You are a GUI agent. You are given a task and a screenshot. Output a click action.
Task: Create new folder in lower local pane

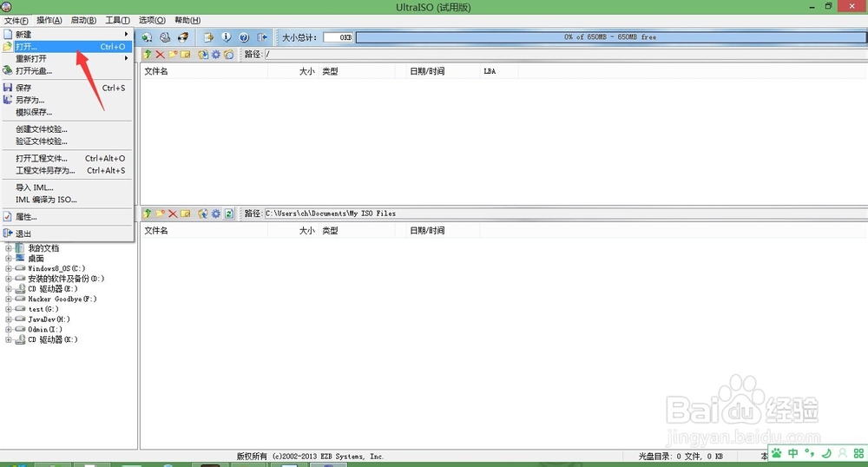pos(160,214)
